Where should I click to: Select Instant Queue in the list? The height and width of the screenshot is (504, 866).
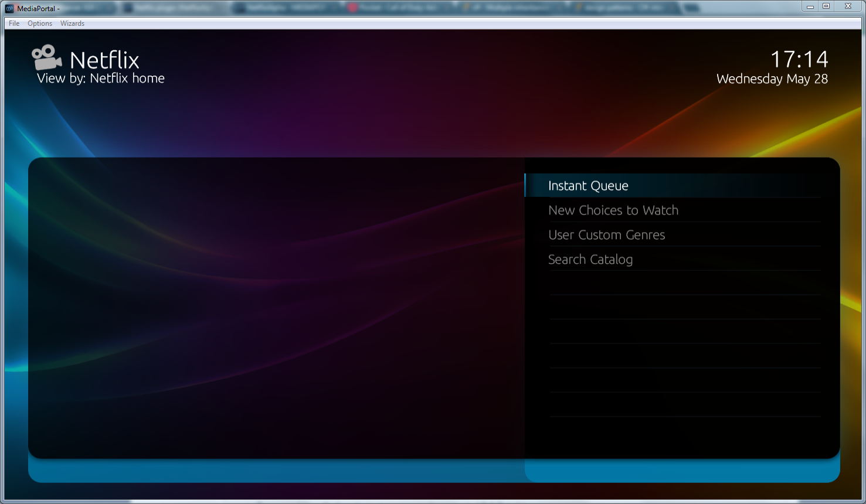coord(673,186)
